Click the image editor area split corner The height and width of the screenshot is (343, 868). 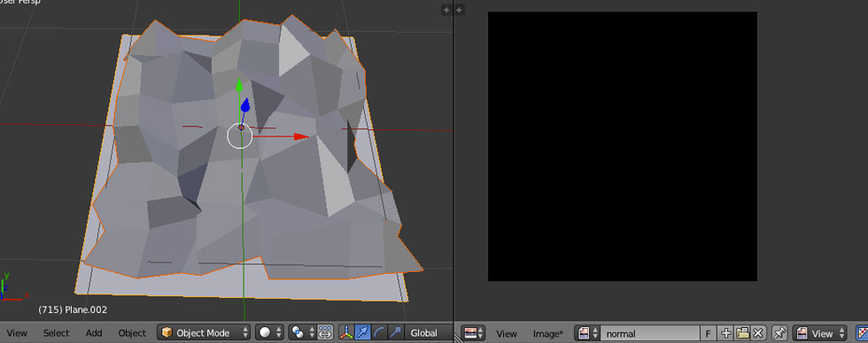tap(459, 10)
